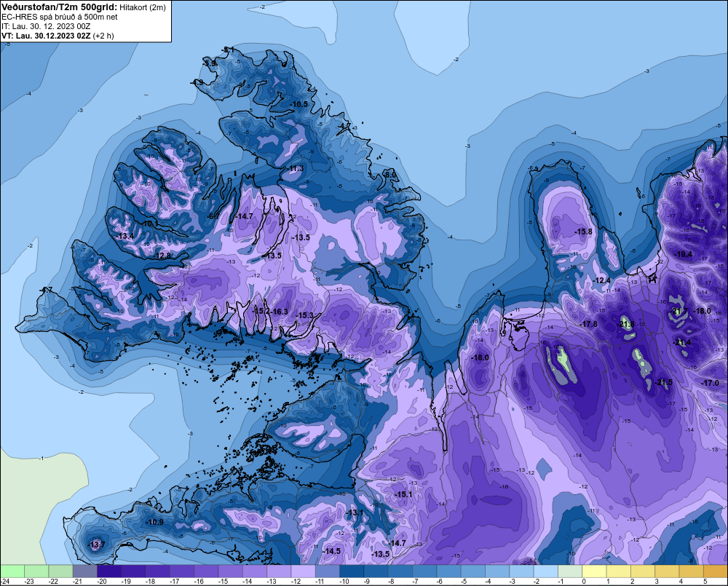Select the medium blue swatch above -6

pyautogui.click(x=448, y=571)
